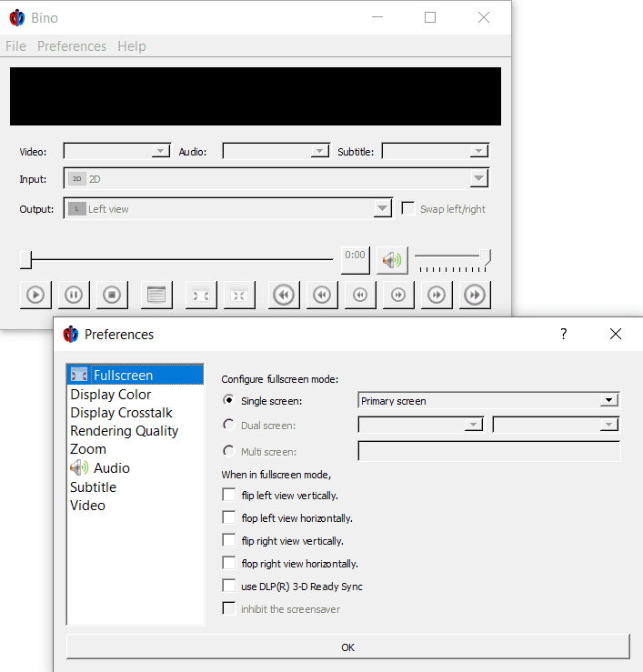
Task: Seek backward small step button
Action: [x=360, y=295]
